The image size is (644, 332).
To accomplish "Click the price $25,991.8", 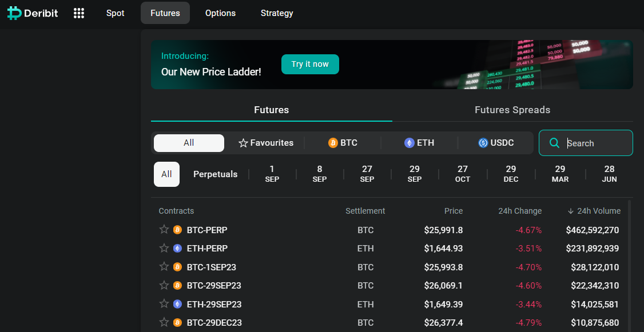I will 444,230.
